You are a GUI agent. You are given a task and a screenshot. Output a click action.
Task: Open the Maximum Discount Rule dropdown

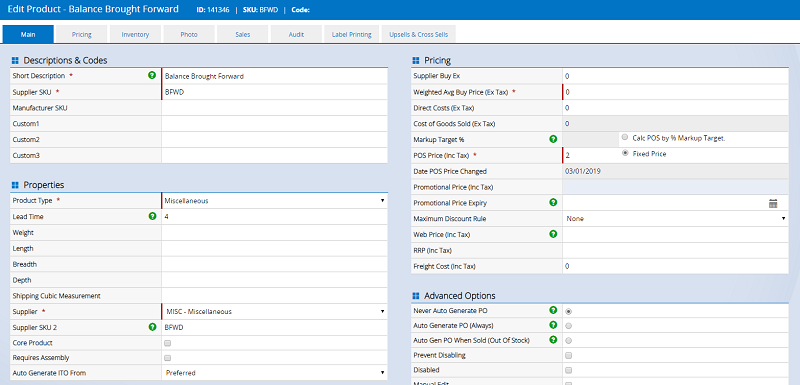pyautogui.click(x=676, y=218)
